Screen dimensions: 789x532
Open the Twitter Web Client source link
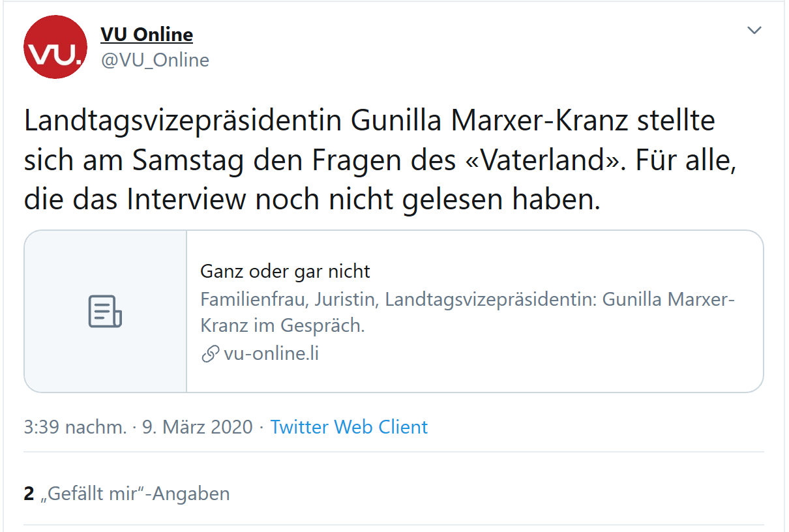tap(349, 427)
